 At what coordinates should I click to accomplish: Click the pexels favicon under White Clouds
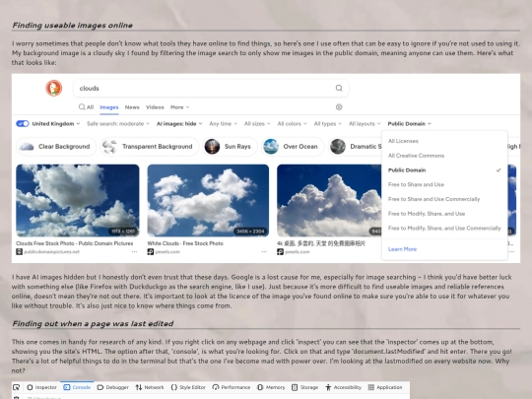(151, 252)
